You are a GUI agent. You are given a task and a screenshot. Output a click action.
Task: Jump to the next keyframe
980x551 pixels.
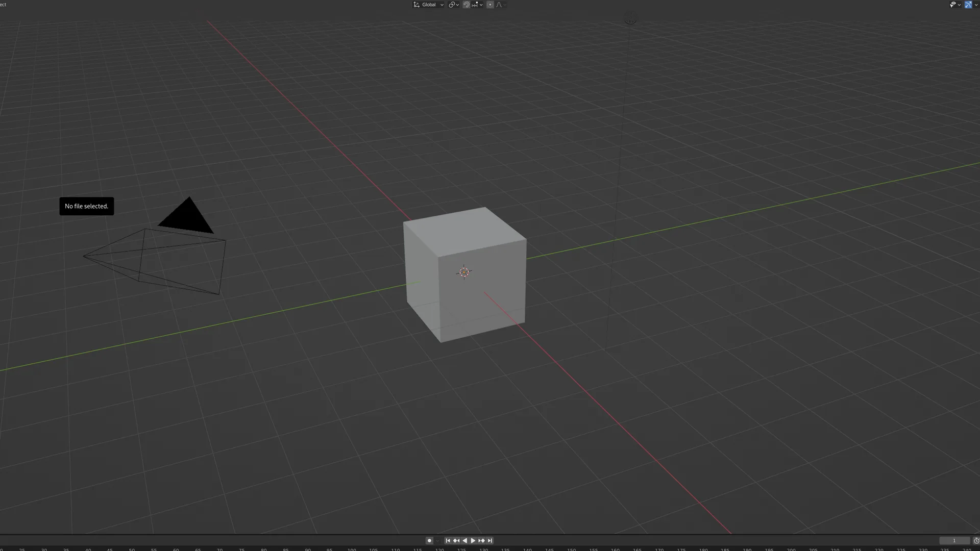click(481, 540)
